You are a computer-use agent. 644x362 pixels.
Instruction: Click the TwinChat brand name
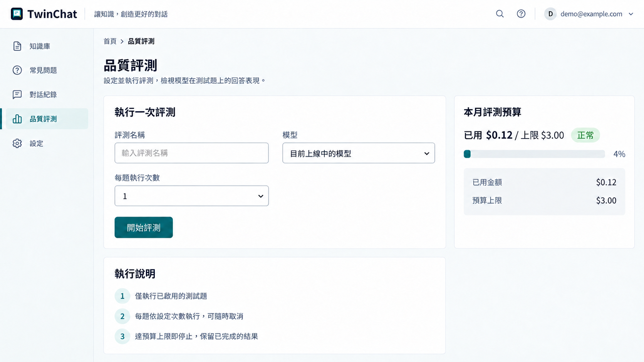tap(52, 14)
